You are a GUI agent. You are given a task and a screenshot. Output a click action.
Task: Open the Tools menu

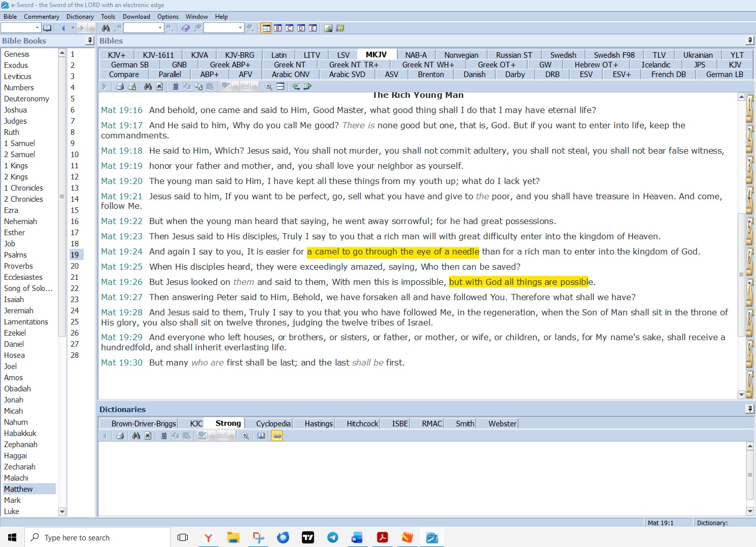pyautogui.click(x=108, y=17)
